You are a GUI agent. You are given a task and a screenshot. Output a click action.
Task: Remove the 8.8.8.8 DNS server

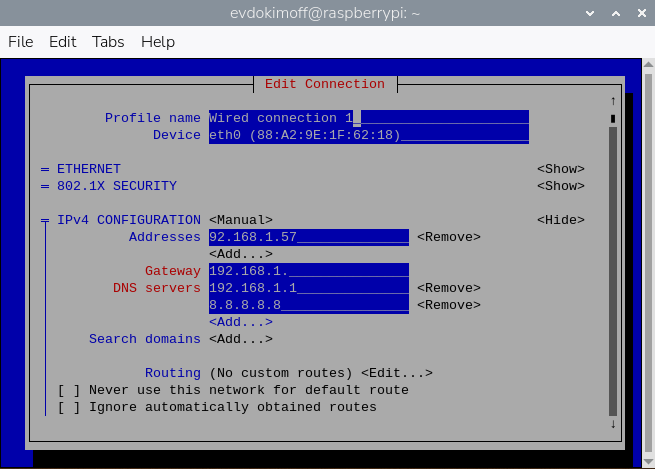coord(448,305)
